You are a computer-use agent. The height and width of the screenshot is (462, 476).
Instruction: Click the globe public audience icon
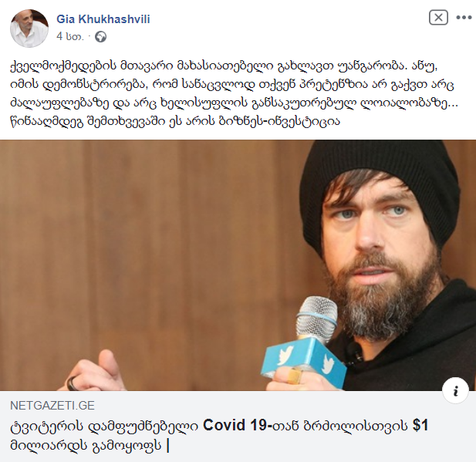coord(100,37)
